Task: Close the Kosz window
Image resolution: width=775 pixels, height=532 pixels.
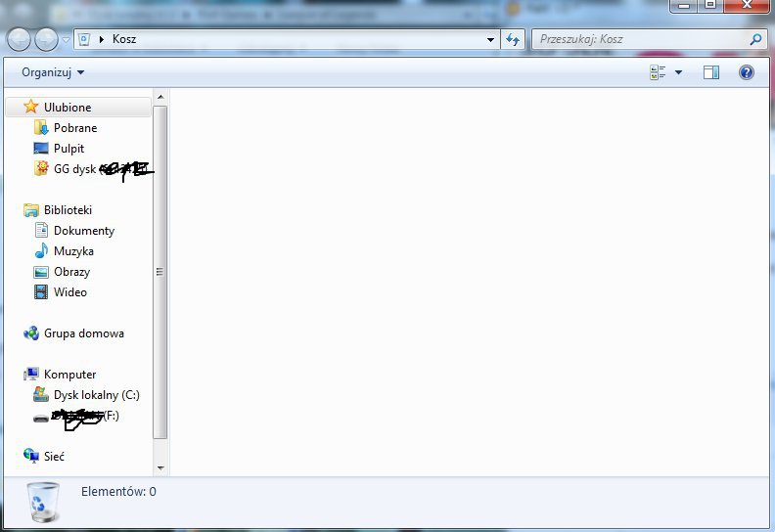Action: point(747,6)
